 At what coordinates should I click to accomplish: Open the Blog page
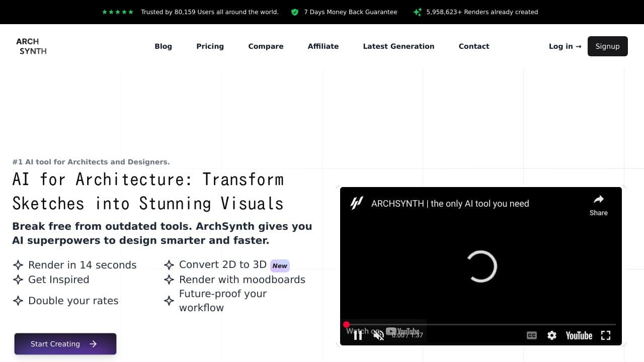coord(163,46)
